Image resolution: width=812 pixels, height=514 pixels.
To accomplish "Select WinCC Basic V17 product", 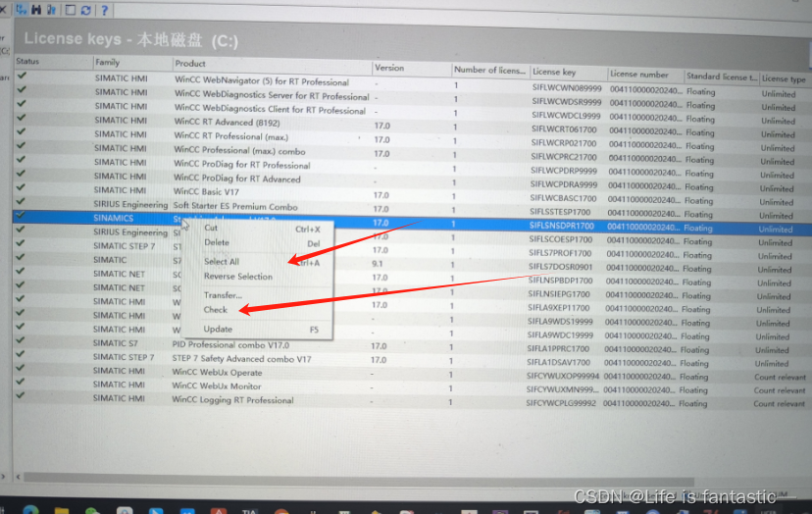I will tap(206, 191).
